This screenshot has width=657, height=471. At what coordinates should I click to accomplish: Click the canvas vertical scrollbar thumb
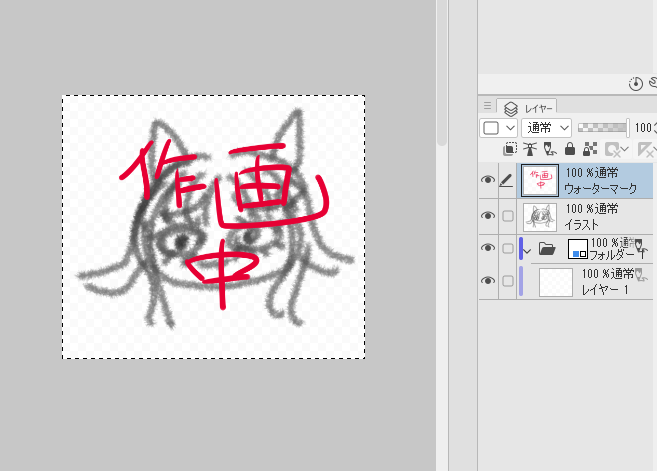441,73
